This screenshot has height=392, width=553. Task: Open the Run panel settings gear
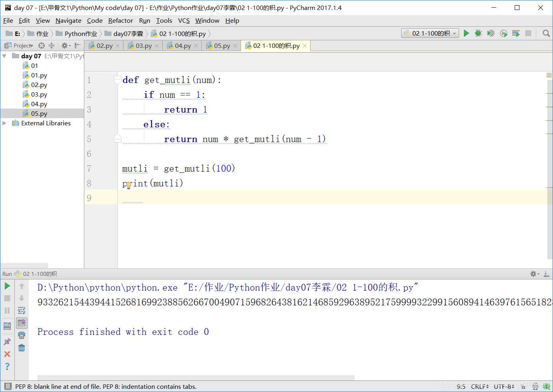pos(534,274)
